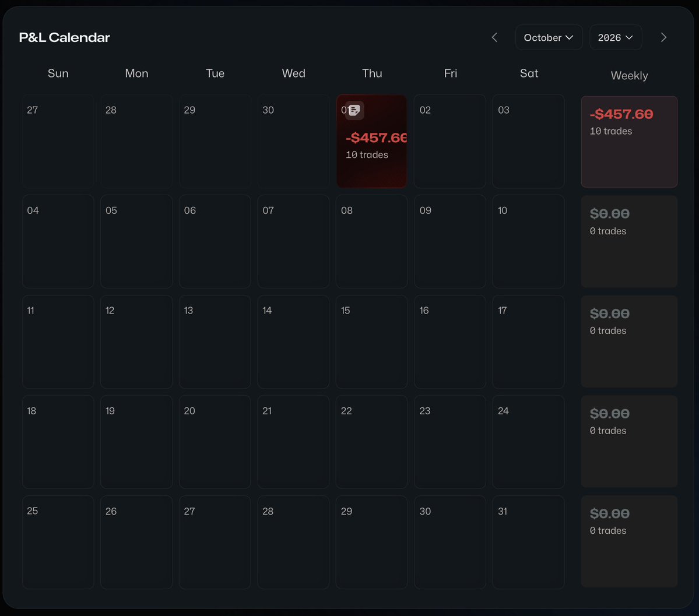The width and height of the screenshot is (699, 616).
Task: Select day 25 cell
Action: [58, 542]
